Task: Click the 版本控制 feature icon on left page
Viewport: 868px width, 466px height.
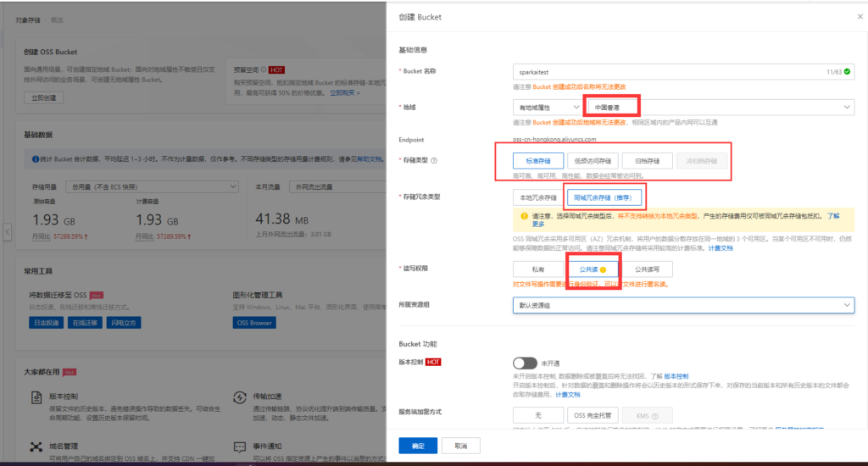Action: click(x=36, y=397)
